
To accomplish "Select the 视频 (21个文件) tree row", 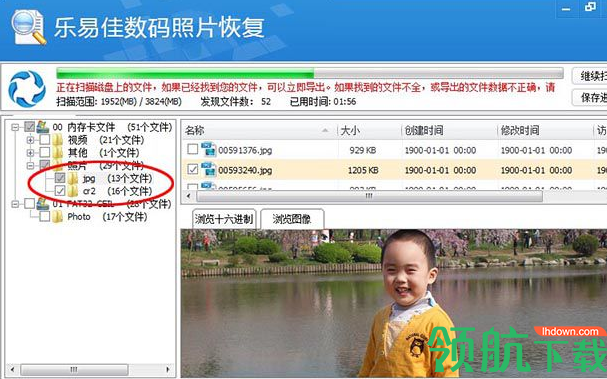I will (x=106, y=139).
